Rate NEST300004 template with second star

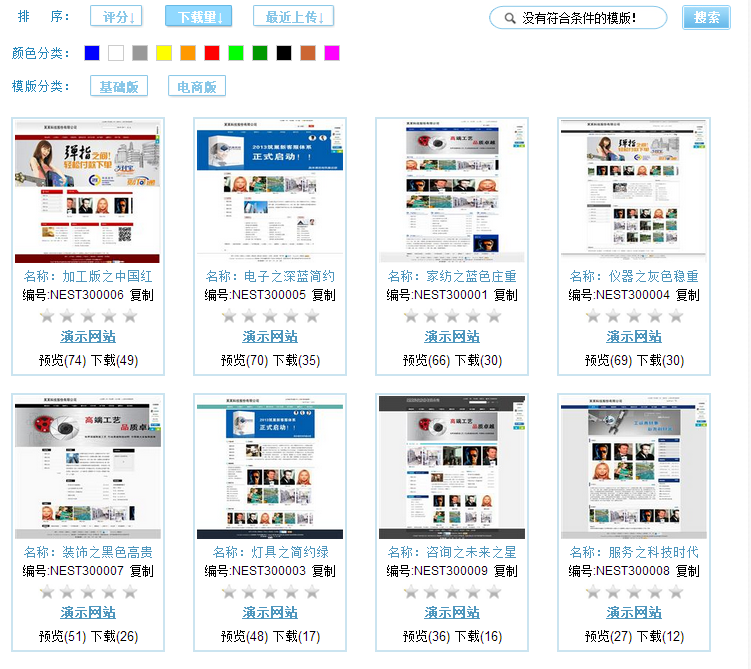(x=610, y=316)
